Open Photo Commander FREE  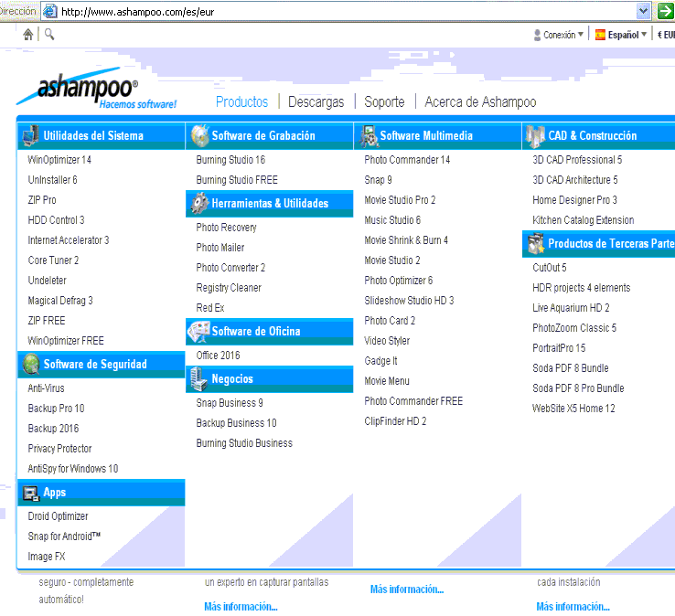[x=413, y=401]
